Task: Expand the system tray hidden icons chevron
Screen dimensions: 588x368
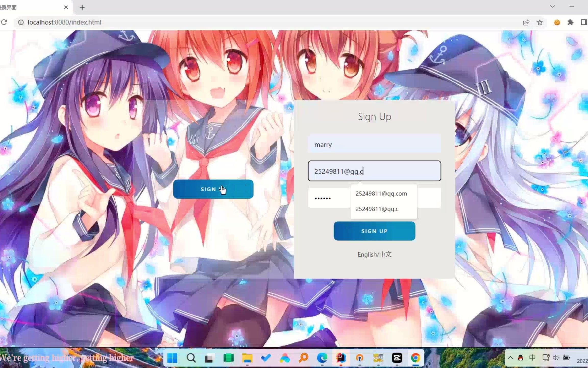Action: 510,358
